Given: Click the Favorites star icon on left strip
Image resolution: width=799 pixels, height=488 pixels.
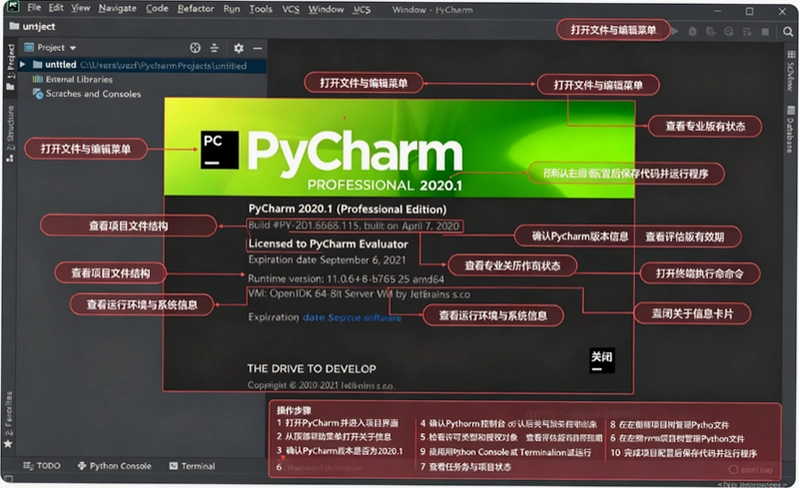Looking at the screenshot, I should (x=8, y=444).
